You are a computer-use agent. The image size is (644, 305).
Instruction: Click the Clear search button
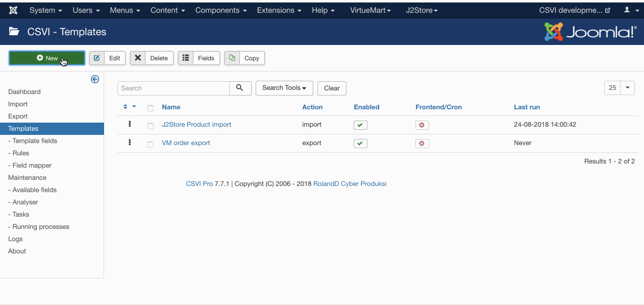point(332,88)
